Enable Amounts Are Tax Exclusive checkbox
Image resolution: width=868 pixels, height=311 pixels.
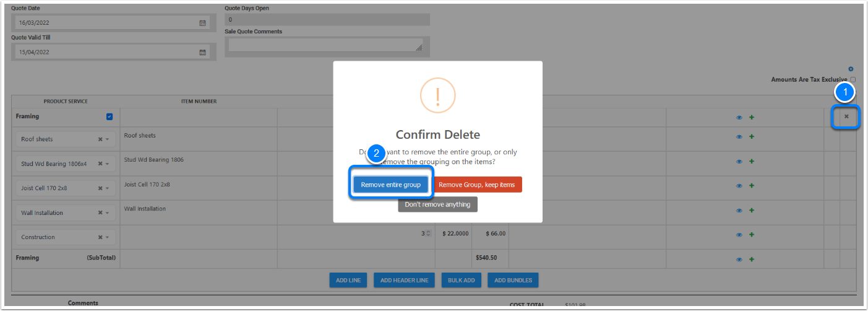coord(853,79)
